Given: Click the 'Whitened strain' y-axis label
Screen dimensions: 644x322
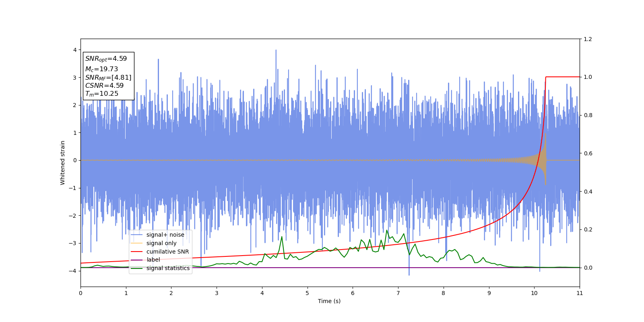Looking at the screenshot, I should coord(63,163).
